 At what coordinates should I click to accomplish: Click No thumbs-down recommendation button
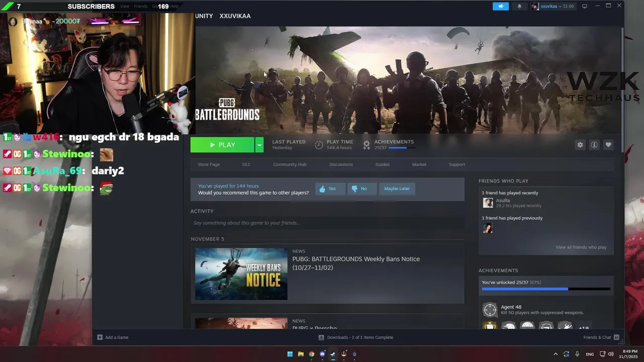pyautogui.click(x=362, y=189)
